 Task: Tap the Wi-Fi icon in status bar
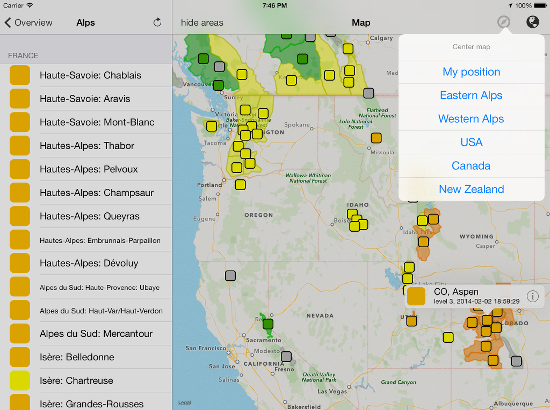(30, 5)
